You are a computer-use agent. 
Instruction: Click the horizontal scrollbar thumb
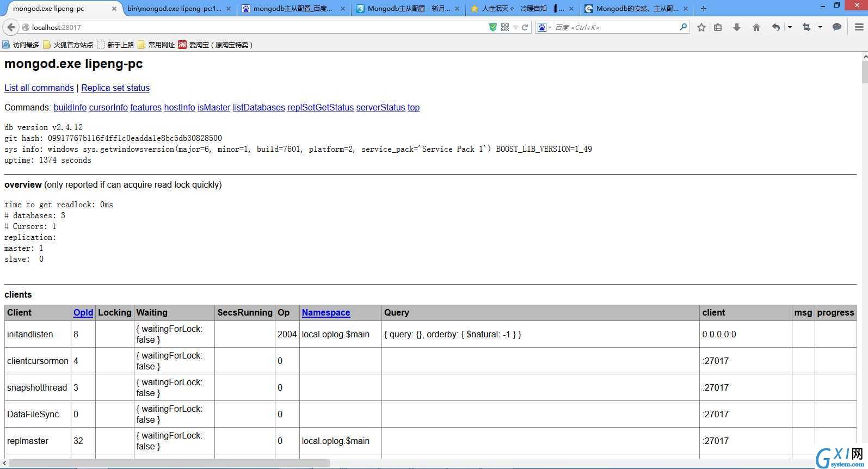(169, 463)
